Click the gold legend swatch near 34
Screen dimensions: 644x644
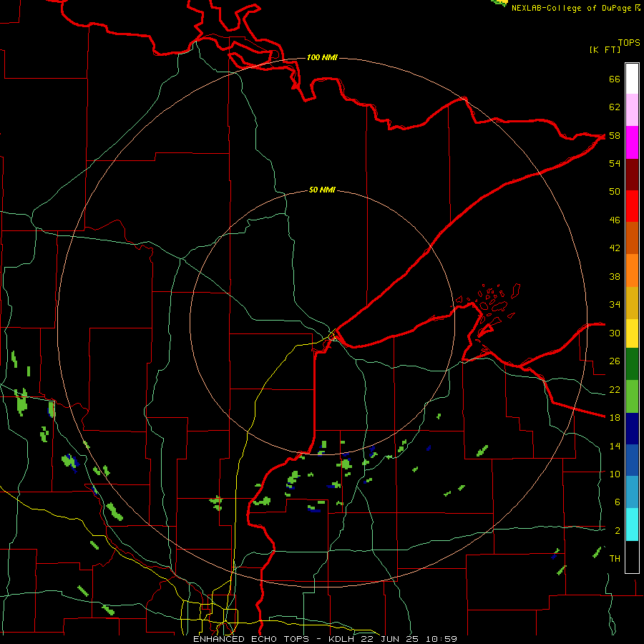632,303
